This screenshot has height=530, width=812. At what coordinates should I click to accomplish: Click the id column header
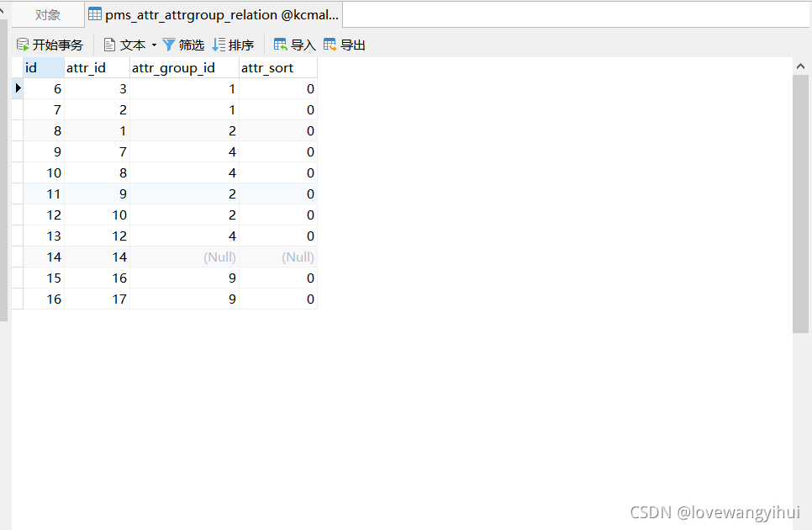(x=44, y=68)
